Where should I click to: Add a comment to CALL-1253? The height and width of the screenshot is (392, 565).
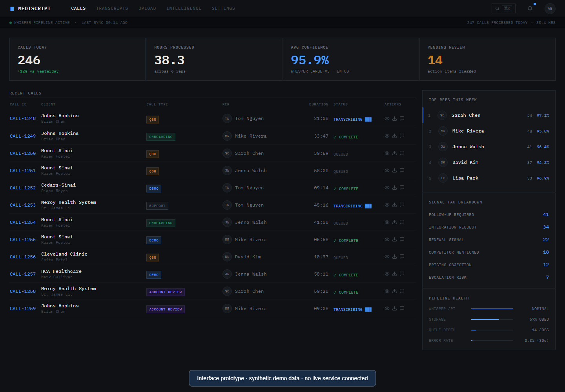[x=402, y=205]
